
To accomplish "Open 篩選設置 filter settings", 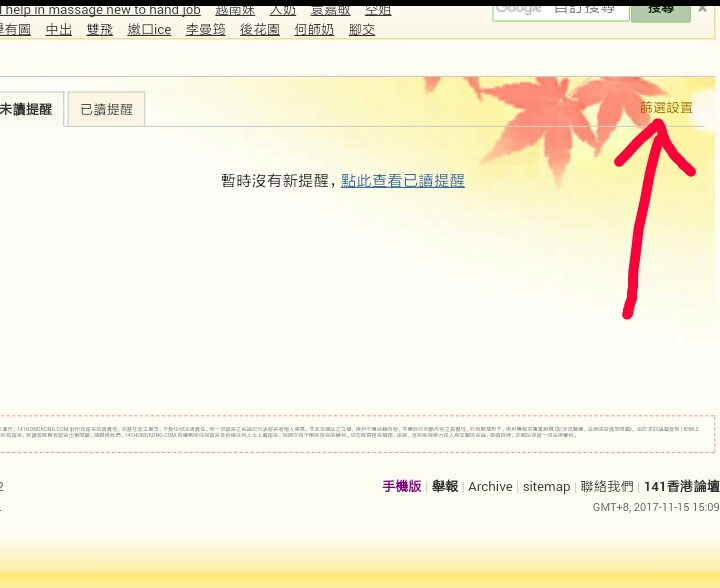I will 666,107.
